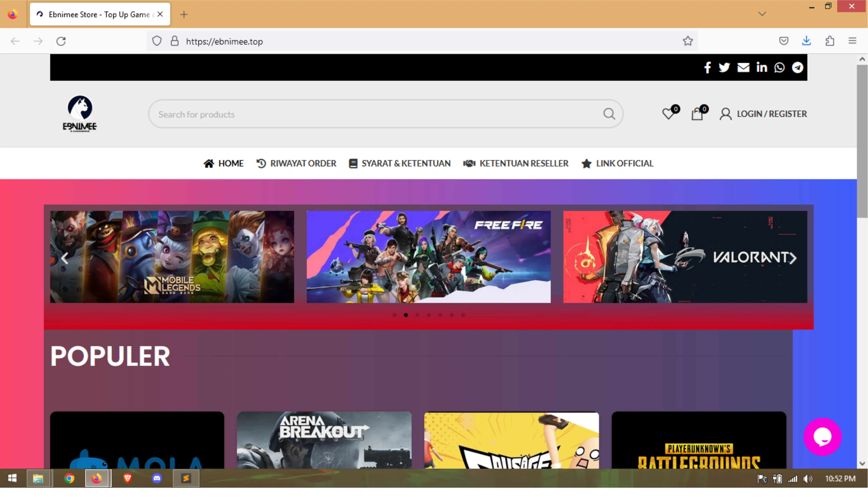Go to the HOME menu item
868x497 pixels.
(x=224, y=163)
